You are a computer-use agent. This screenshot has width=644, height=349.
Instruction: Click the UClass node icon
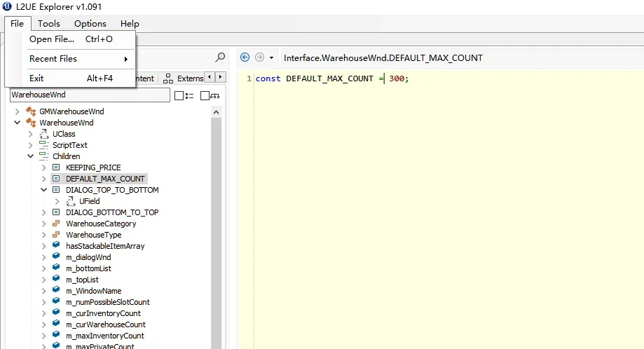(x=44, y=133)
